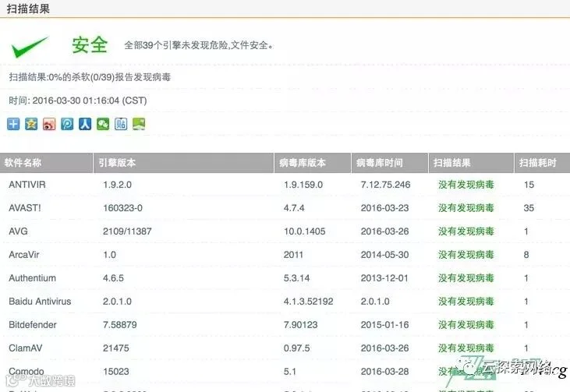
Task: Click the 全部39个引擎未发现危险 message
Action: point(199,45)
